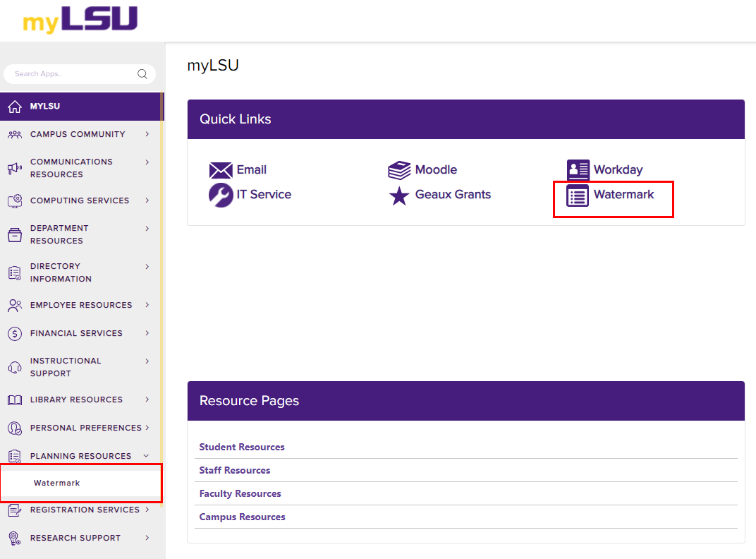Click the Research Support lightbulb icon
The height and width of the screenshot is (559, 756).
coord(15,539)
